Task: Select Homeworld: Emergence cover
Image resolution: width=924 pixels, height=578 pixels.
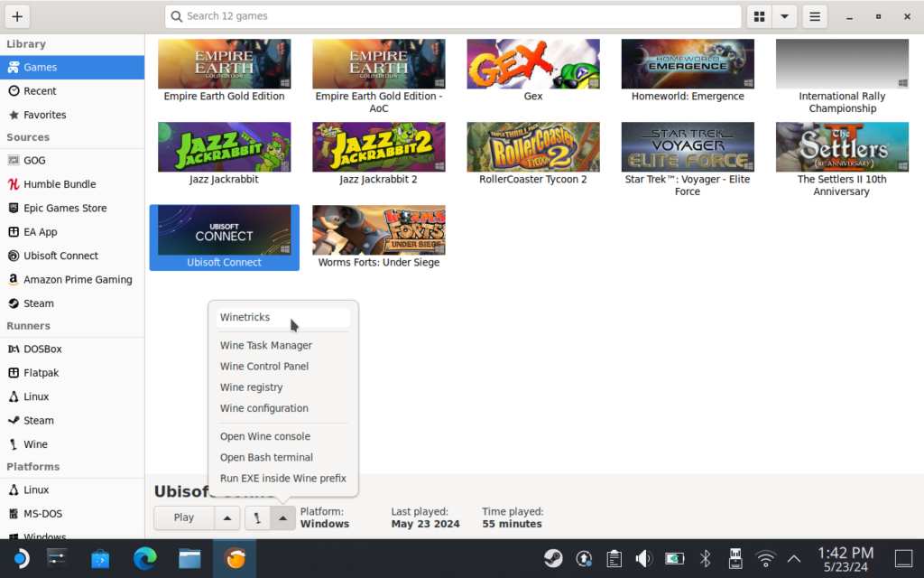Action: pos(688,64)
